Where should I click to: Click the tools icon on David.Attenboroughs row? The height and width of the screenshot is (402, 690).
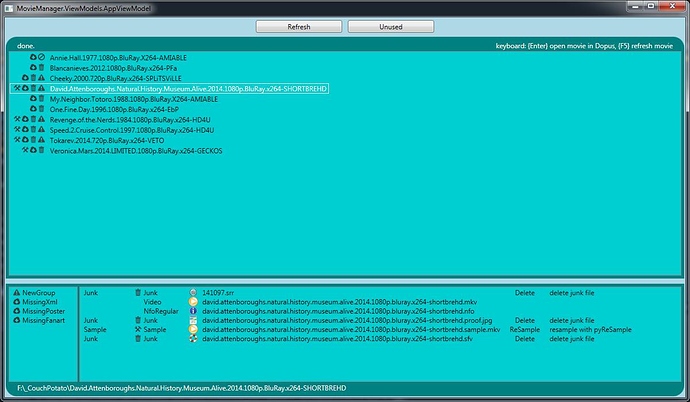pos(17,88)
